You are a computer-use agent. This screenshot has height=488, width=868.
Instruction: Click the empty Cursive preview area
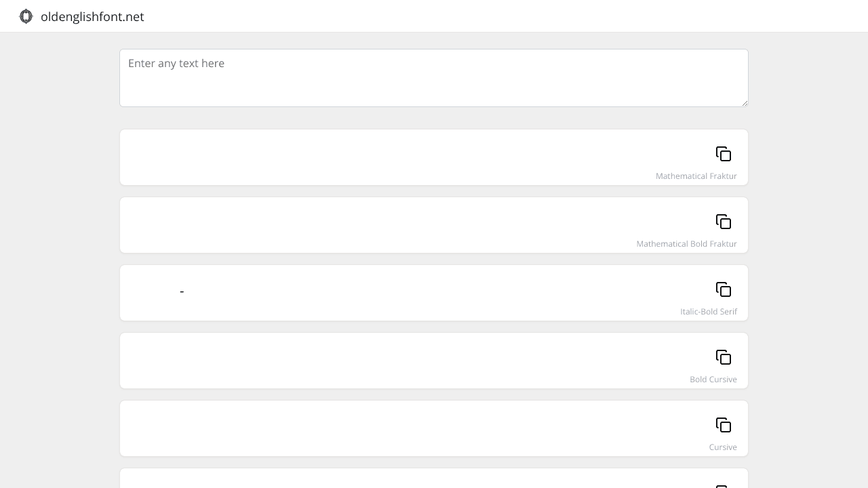pos(407,425)
